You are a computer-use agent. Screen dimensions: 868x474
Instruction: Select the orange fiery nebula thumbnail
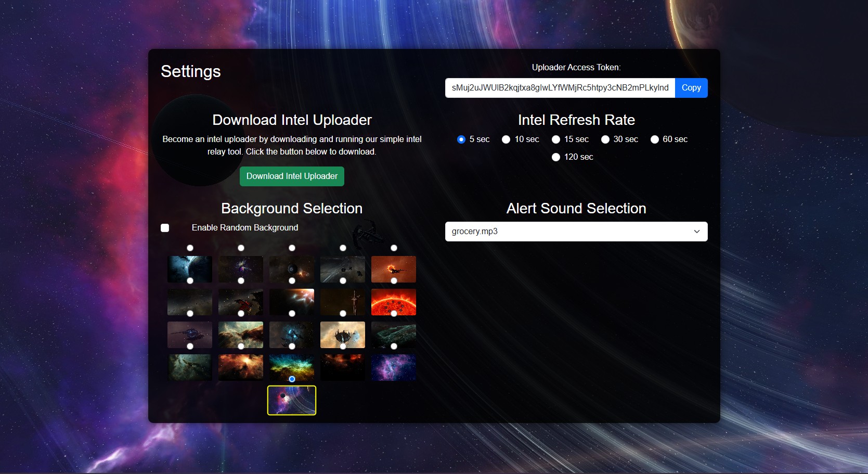click(241, 367)
